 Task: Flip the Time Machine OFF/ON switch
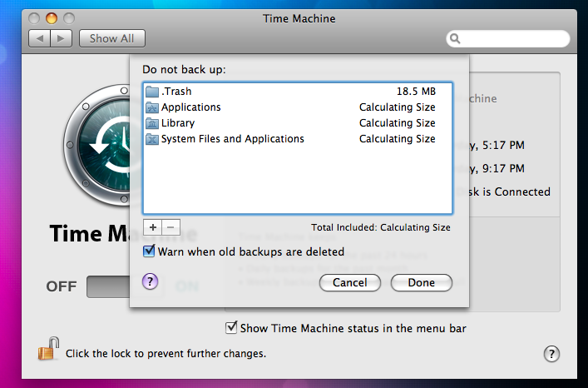pos(108,286)
